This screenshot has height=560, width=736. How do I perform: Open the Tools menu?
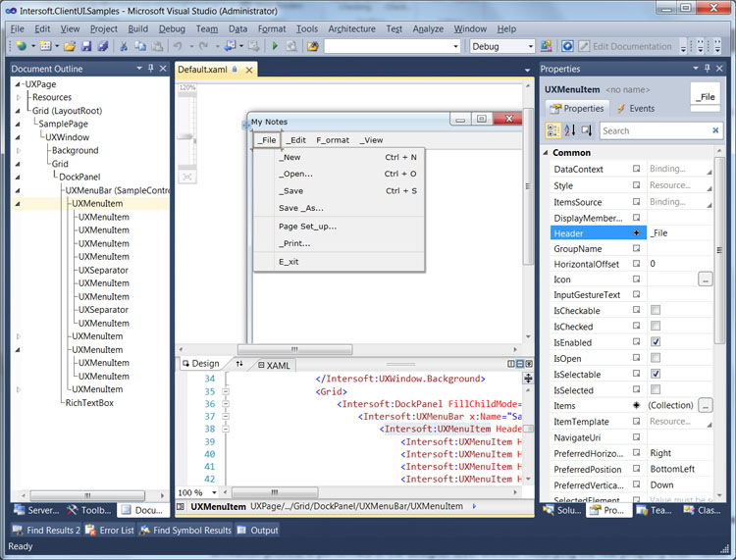pos(307,29)
